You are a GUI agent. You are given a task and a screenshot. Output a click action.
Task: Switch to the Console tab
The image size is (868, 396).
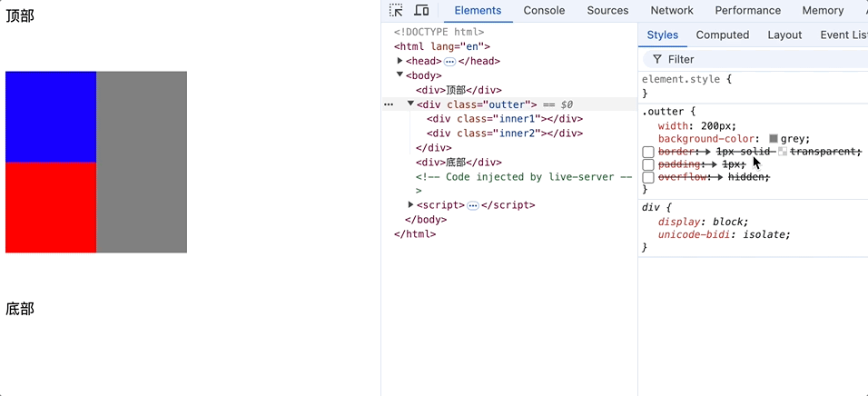click(544, 11)
